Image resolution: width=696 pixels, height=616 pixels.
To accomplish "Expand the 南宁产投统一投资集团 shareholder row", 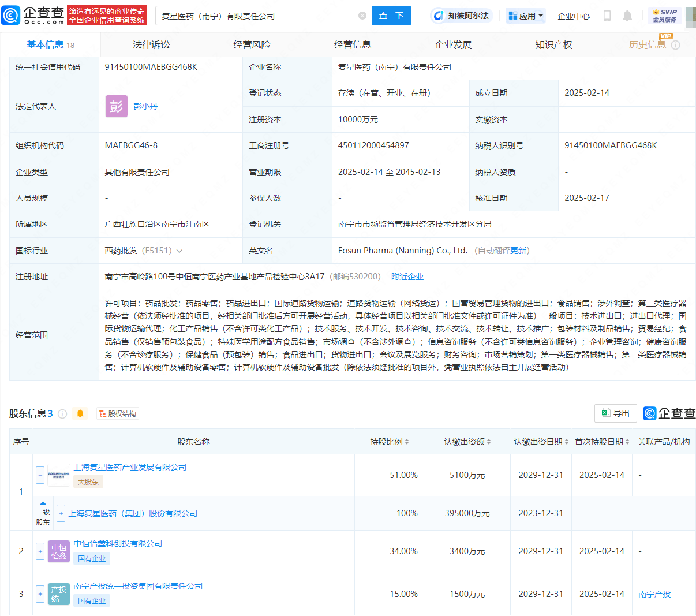I will pos(40,593).
